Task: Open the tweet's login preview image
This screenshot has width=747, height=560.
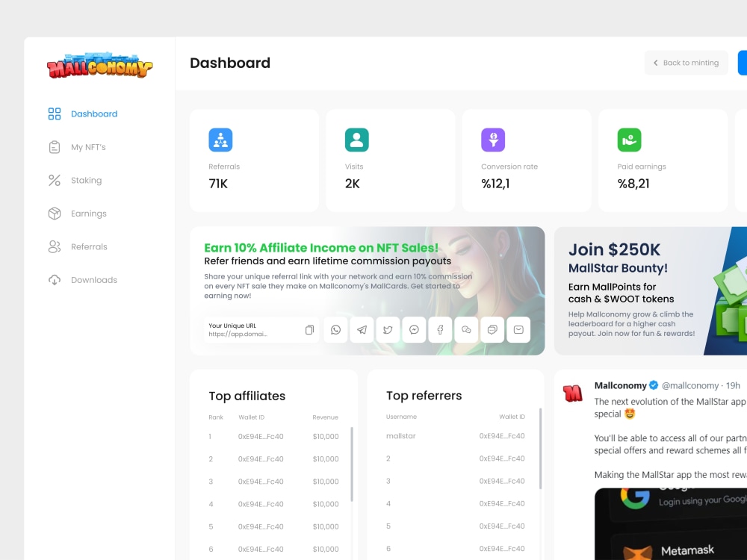Action: pyautogui.click(x=671, y=524)
